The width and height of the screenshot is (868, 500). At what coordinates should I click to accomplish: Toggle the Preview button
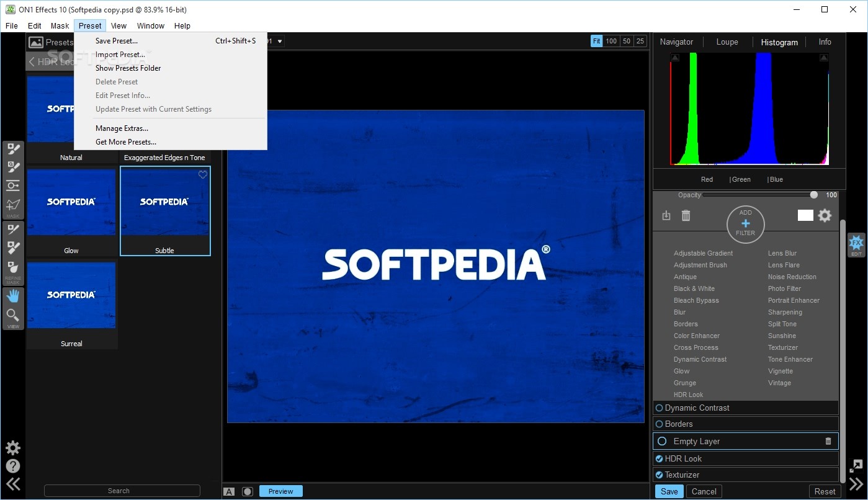[280, 491]
